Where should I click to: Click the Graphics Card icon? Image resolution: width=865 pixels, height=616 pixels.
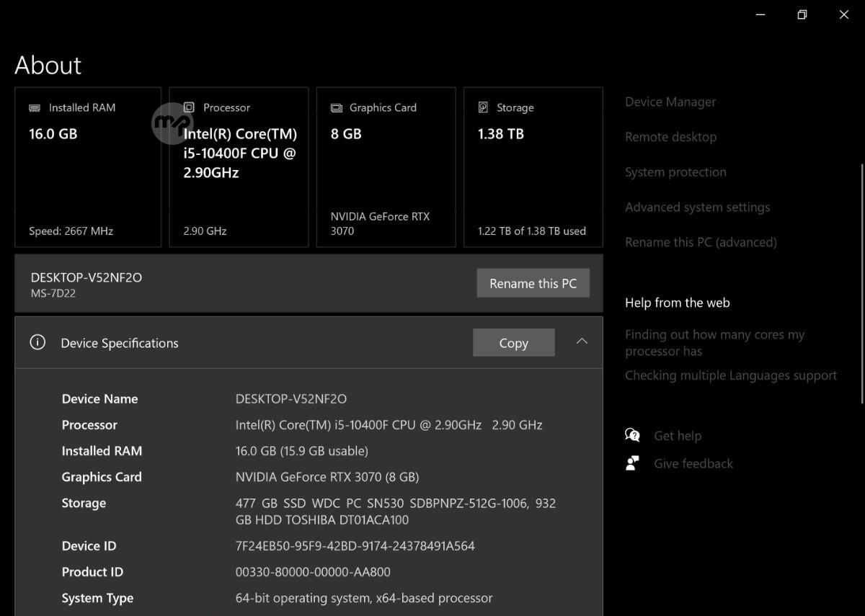[336, 108]
